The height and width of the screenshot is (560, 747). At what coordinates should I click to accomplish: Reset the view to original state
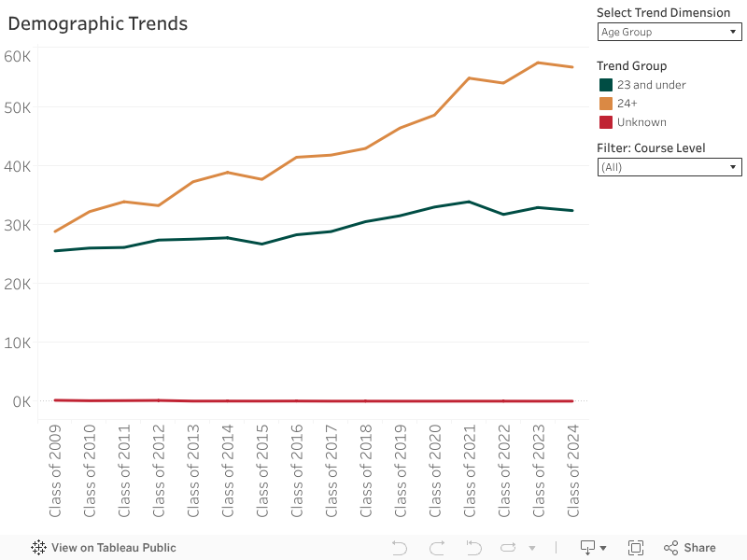[473, 548]
